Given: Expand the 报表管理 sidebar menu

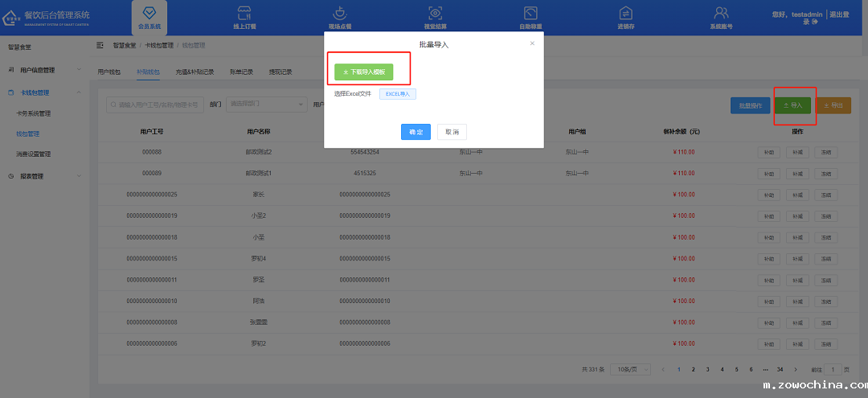Looking at the screenshot, I should 45,176.
